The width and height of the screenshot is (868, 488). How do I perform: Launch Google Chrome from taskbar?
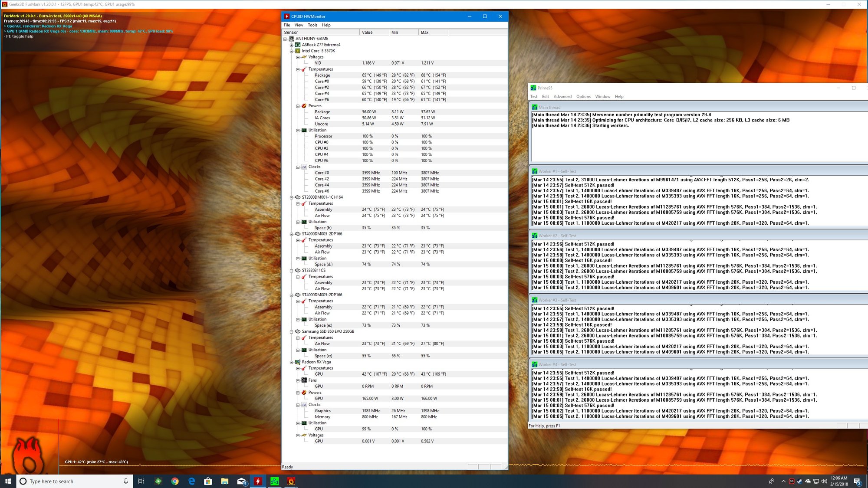175,481
